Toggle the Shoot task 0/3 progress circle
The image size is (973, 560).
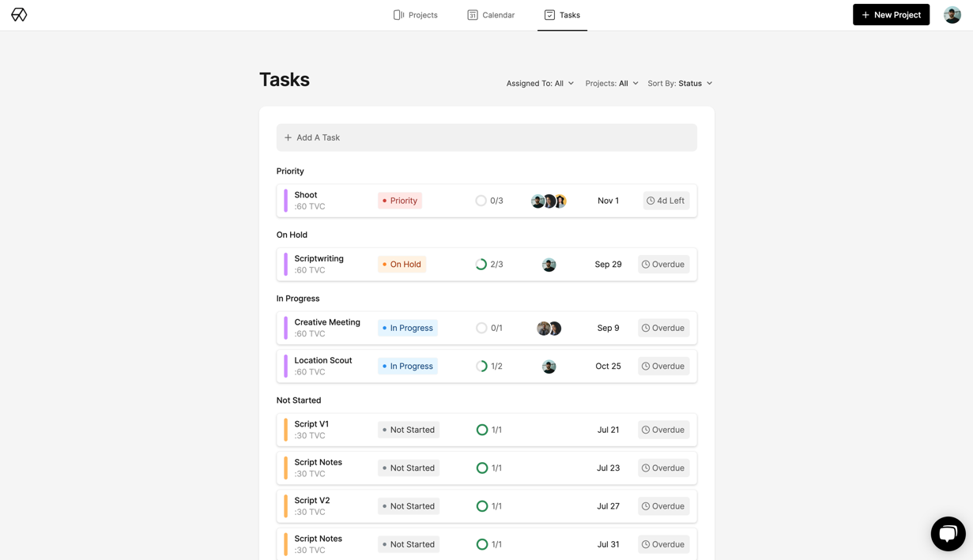[x=481, y=201]
